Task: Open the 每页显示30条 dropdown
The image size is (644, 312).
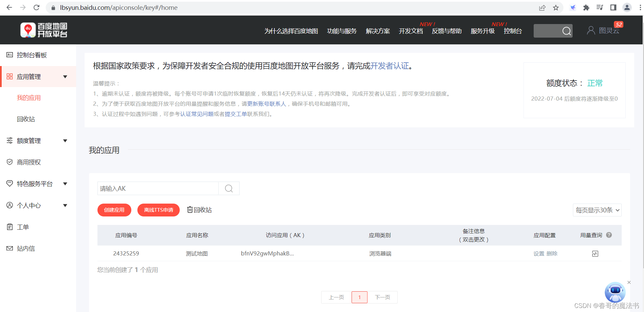Action: pos(597,210)
